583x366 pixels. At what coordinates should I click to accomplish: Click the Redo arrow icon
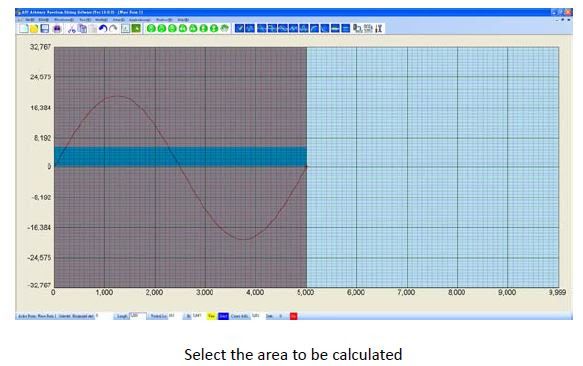pyautogui.click(x=113, y=29)
